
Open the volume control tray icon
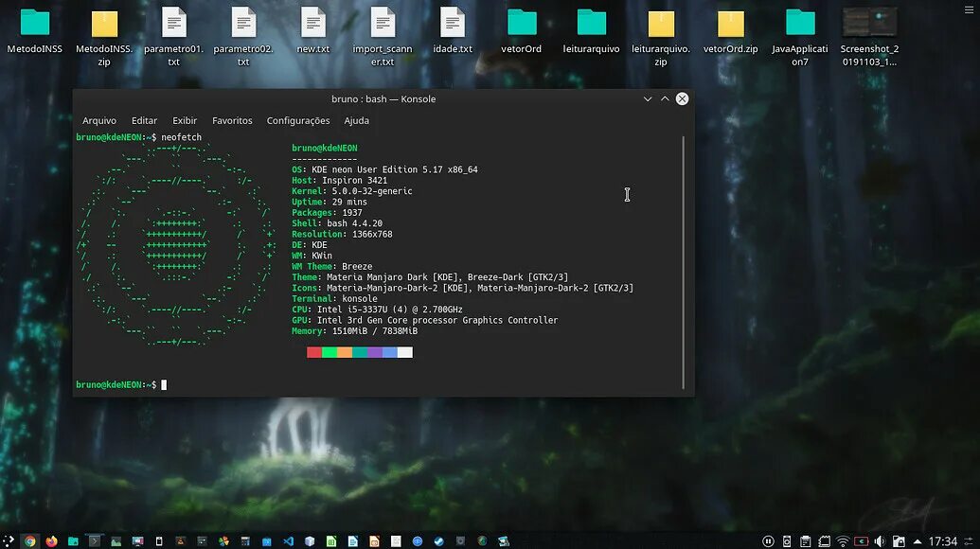(880, 540)
